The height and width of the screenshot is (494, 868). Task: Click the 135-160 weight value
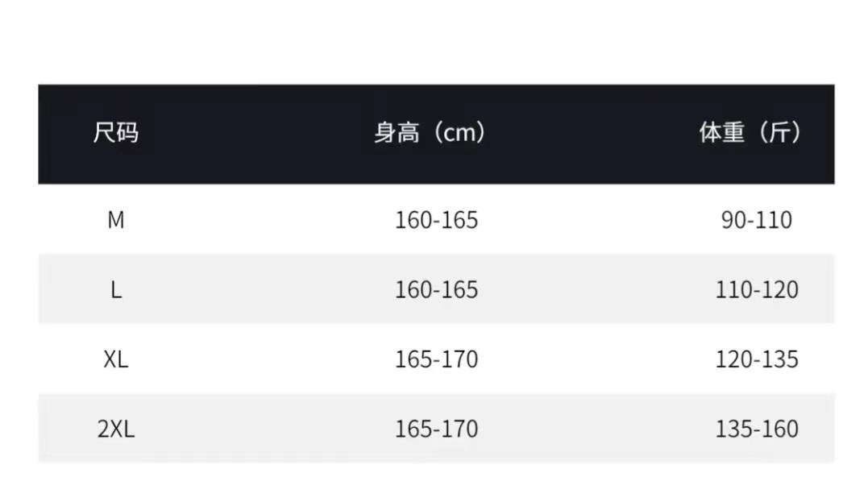[757, 429]
